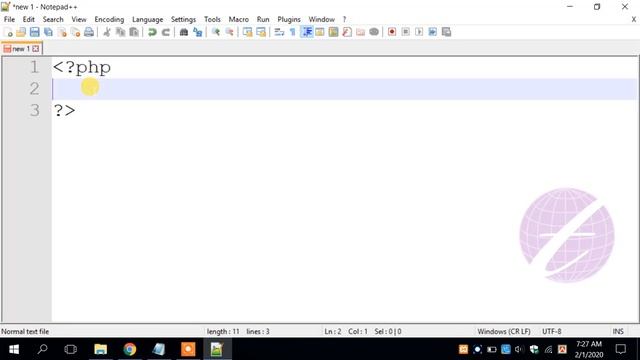Open the Window menu

[322, 19]
